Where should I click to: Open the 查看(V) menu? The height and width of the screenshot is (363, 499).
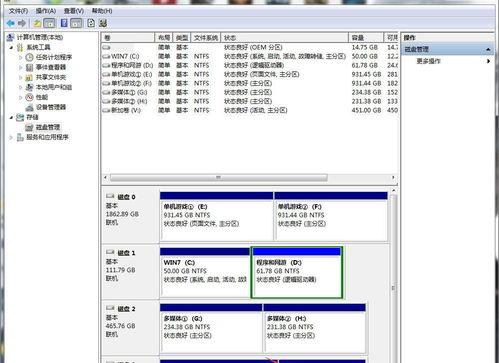tap(74, 11)
